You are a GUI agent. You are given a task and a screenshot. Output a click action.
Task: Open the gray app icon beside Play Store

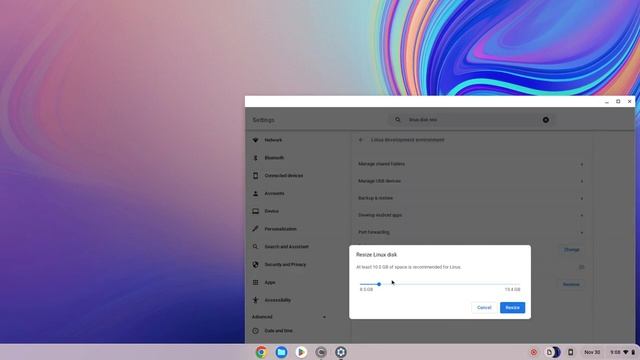[321, 352]
